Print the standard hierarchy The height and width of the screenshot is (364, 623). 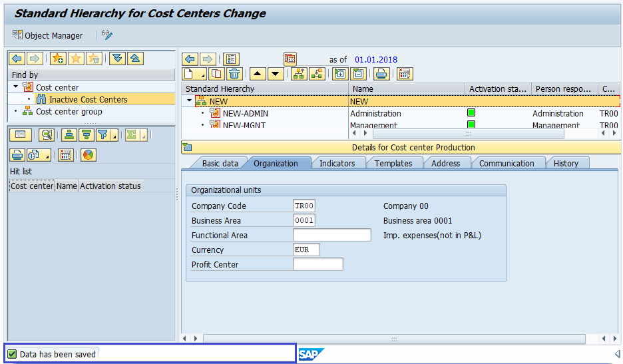click(381, 74)
